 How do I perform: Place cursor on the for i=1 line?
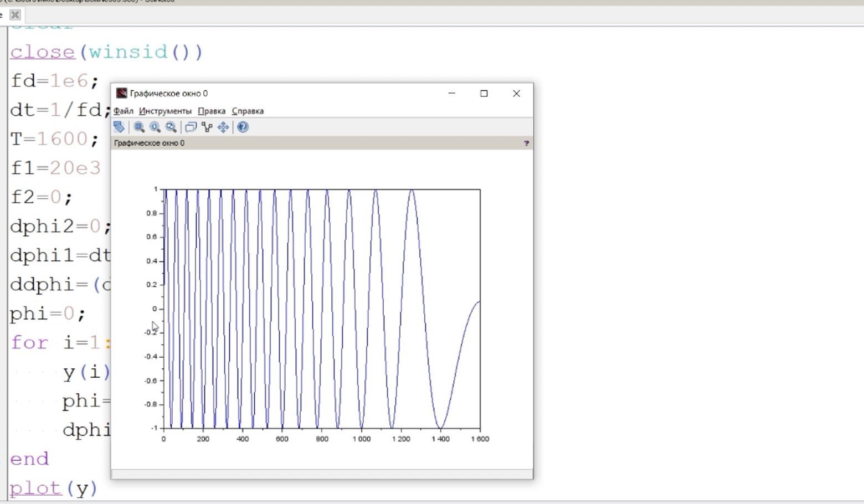[x=61, y=342]
